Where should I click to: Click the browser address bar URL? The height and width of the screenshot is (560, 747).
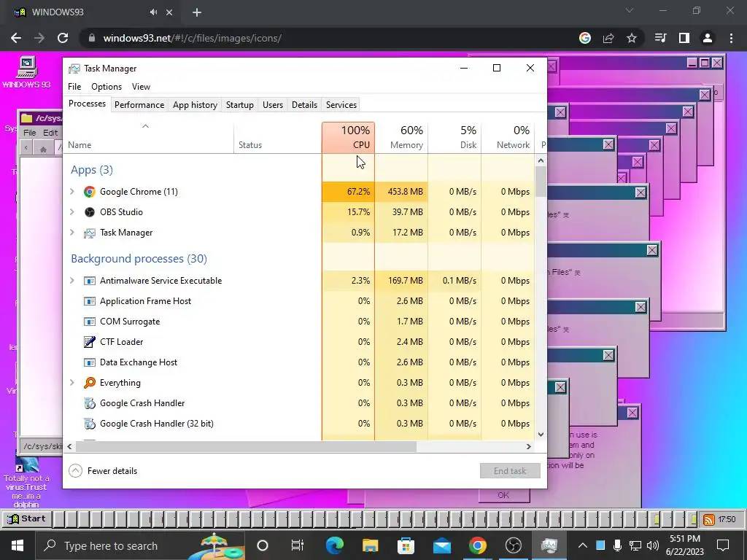pos(193,38)
